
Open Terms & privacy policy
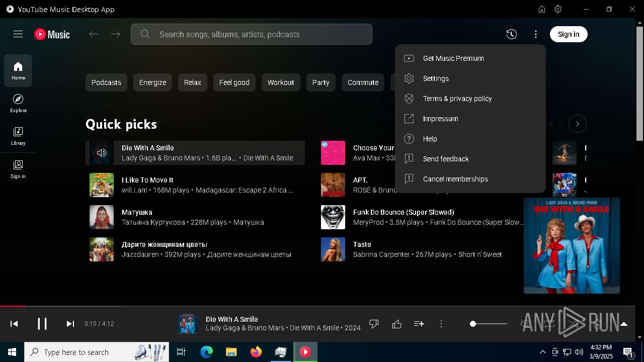point(470,99)
